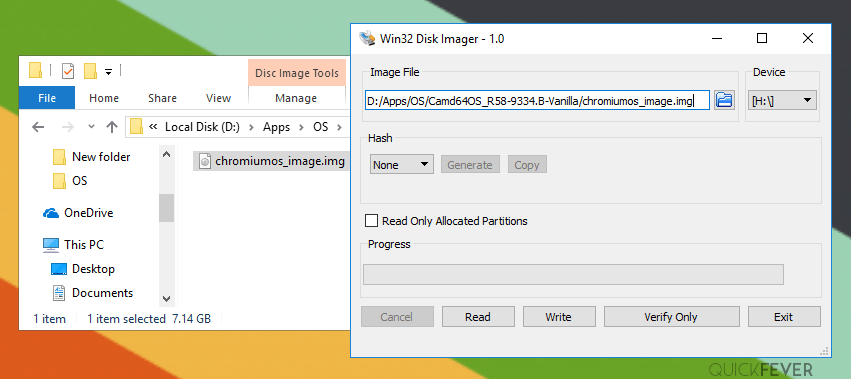Open the File menu in Explorer

point(47,98)
